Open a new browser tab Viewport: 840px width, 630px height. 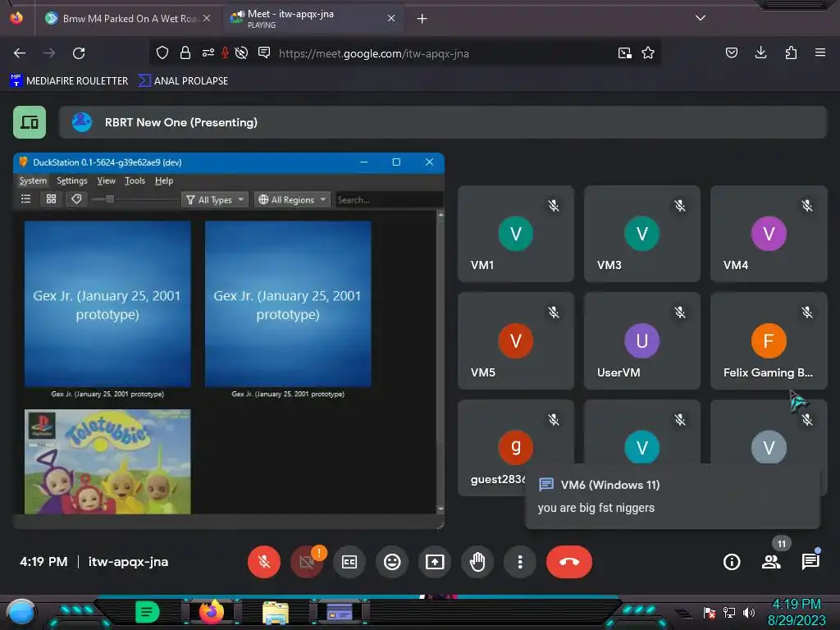[422, 19]
